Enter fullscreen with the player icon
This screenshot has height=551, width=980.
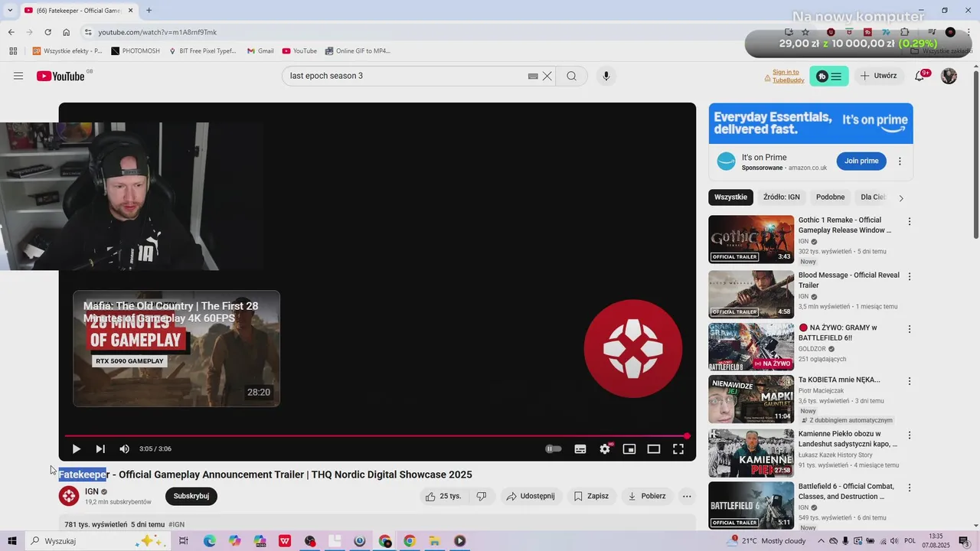(x=678, y=449)
